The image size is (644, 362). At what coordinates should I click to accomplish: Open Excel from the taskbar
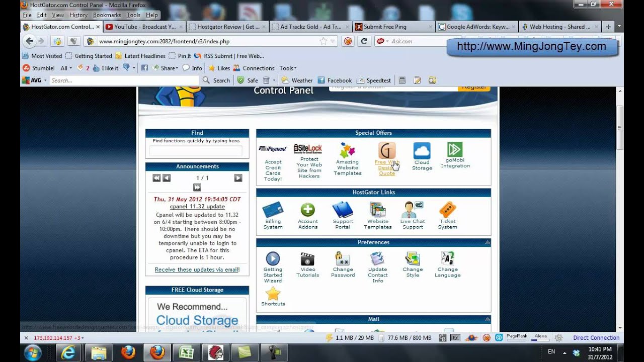(x=186, y=352)
